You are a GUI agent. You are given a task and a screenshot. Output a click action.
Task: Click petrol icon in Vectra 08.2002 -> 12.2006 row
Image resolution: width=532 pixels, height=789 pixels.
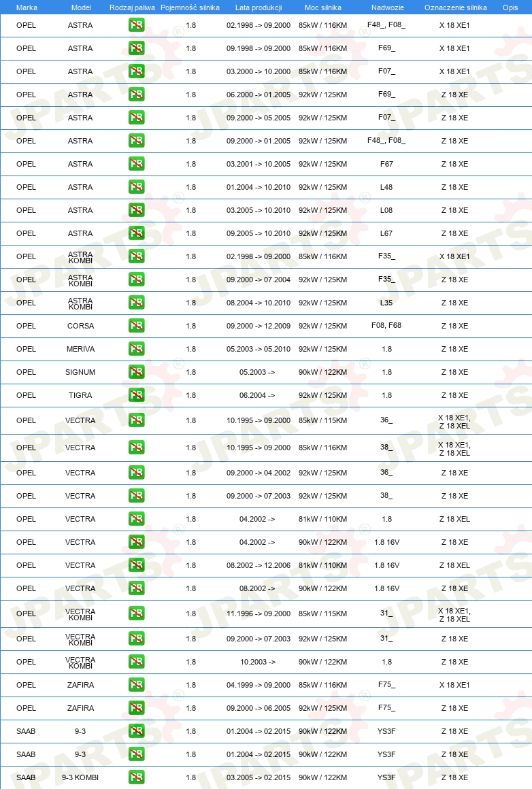tap(136, 566)
